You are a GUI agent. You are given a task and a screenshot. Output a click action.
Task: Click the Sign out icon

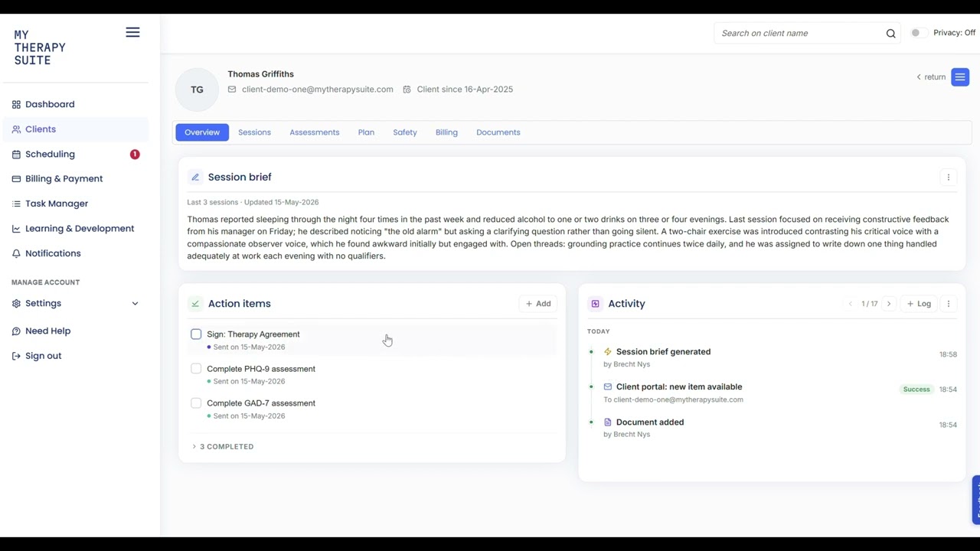point(16,356)
